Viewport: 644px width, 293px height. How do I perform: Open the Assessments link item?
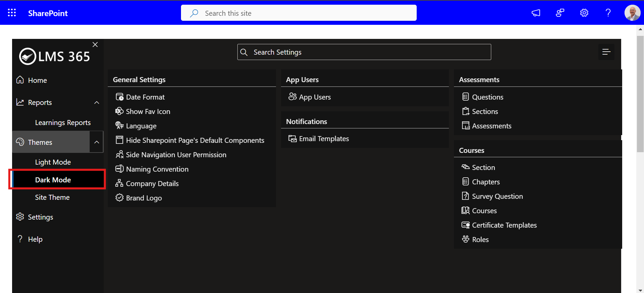tap(492, 126)
